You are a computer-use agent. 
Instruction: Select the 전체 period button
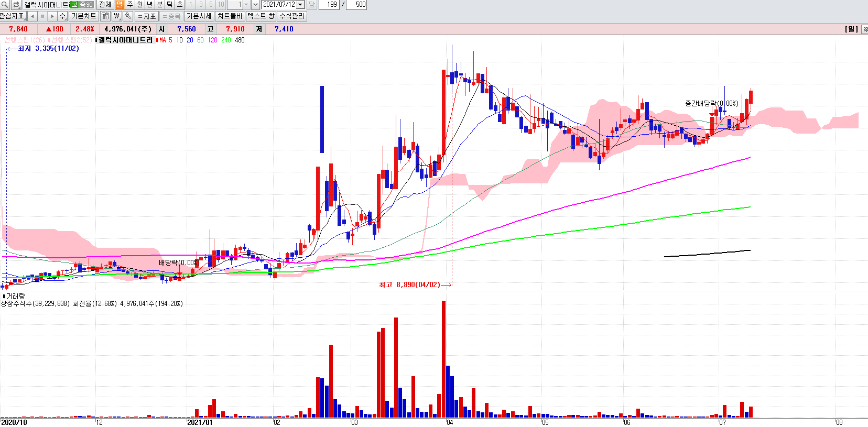point(105,5)
